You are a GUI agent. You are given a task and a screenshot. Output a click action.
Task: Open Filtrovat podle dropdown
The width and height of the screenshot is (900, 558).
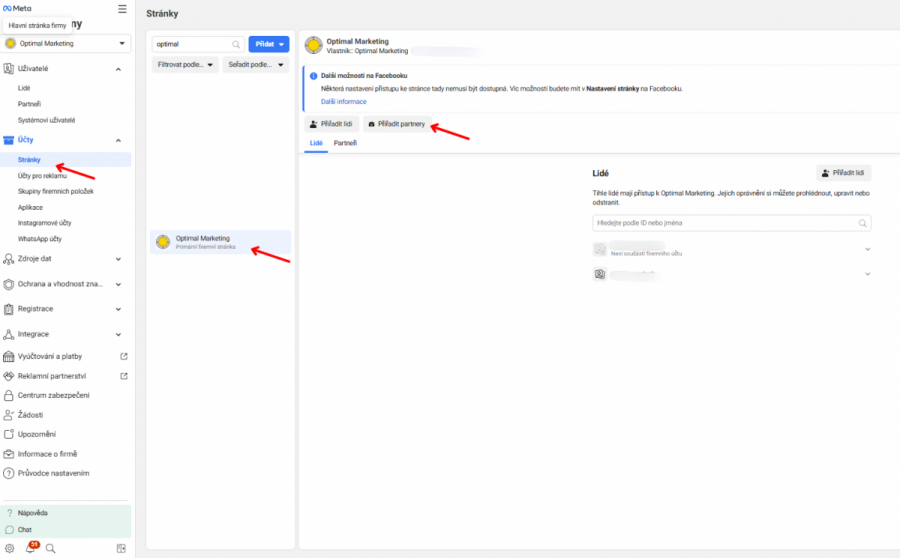click(185, 65)
